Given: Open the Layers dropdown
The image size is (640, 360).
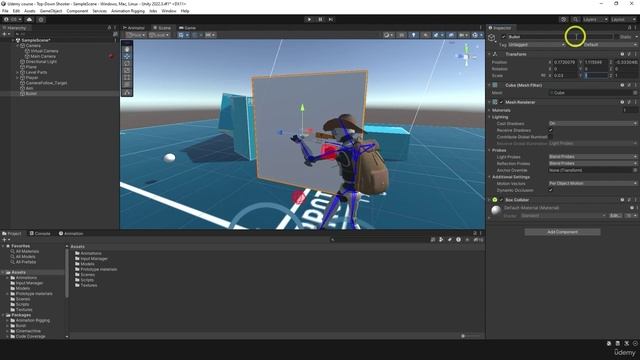Looking at the screenshot, I should pos(595,19).
